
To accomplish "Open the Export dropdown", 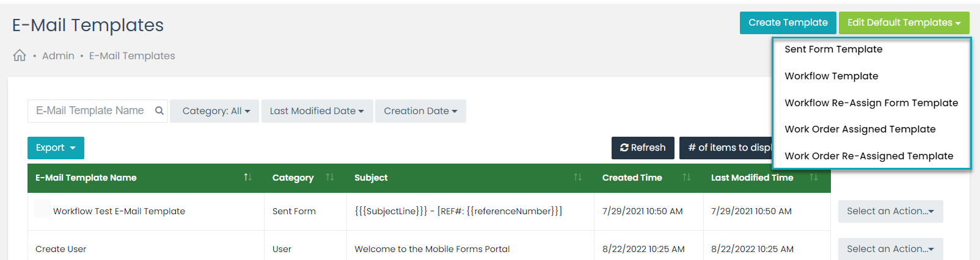I will [x=56, y=148].
